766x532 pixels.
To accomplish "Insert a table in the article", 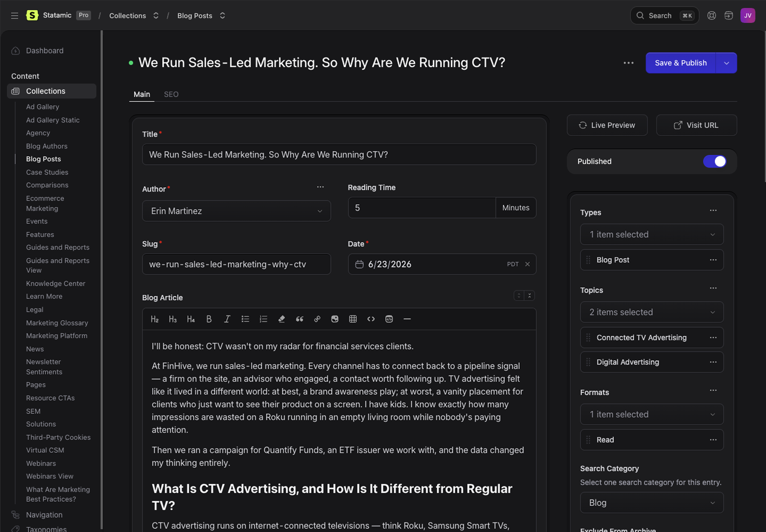I will click(x=353, y=319).
